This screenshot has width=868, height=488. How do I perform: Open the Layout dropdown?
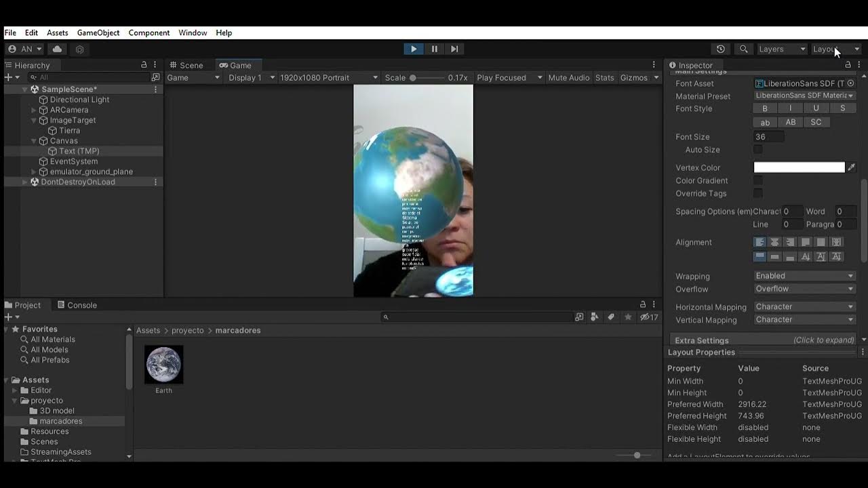coord(836,49)
